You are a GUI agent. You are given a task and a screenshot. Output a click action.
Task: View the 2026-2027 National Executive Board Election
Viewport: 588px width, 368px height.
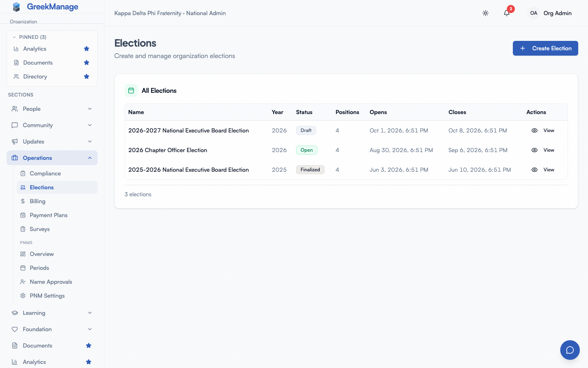click(x=543, y=130)
